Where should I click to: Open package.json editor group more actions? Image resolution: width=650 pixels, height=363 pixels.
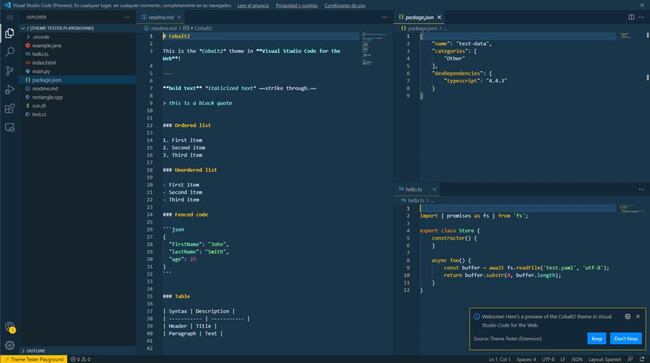click(x=641, y=17)
